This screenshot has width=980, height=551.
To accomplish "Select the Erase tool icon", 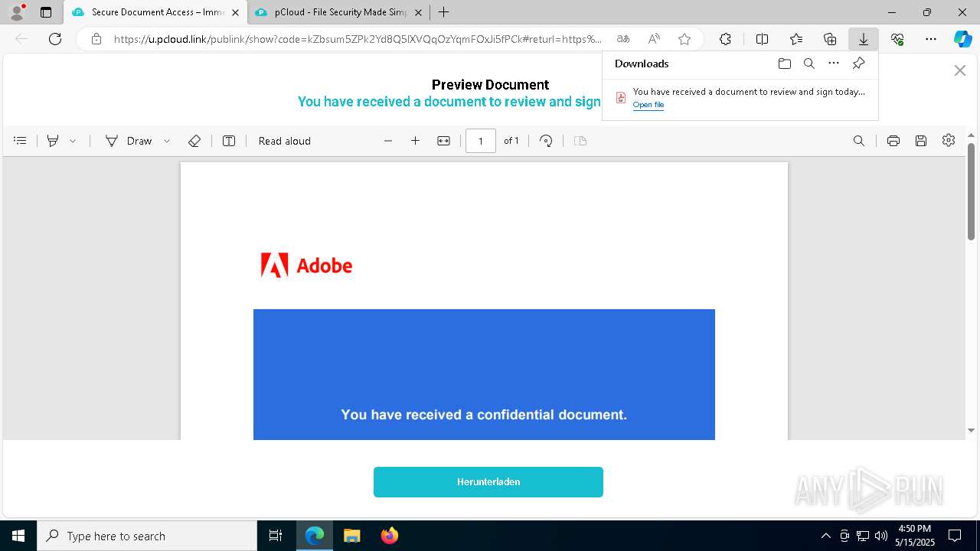I will pyautogui.click(x=194, y=141).
